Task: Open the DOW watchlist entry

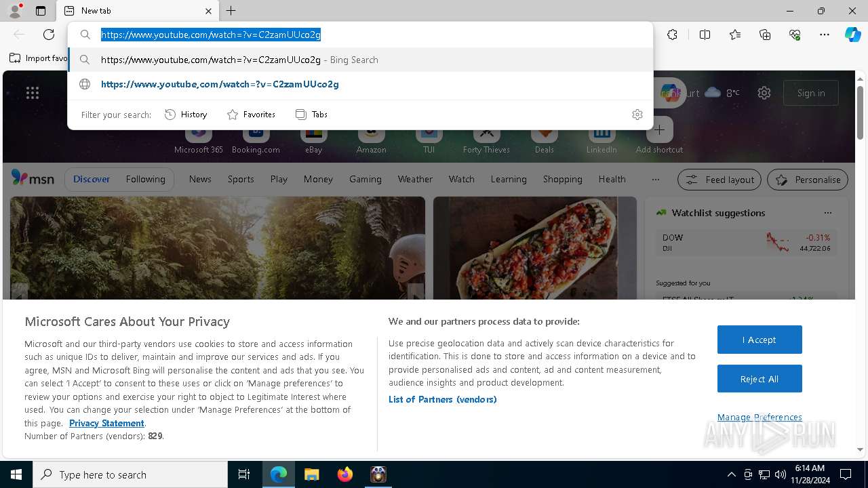Action: 746,243
